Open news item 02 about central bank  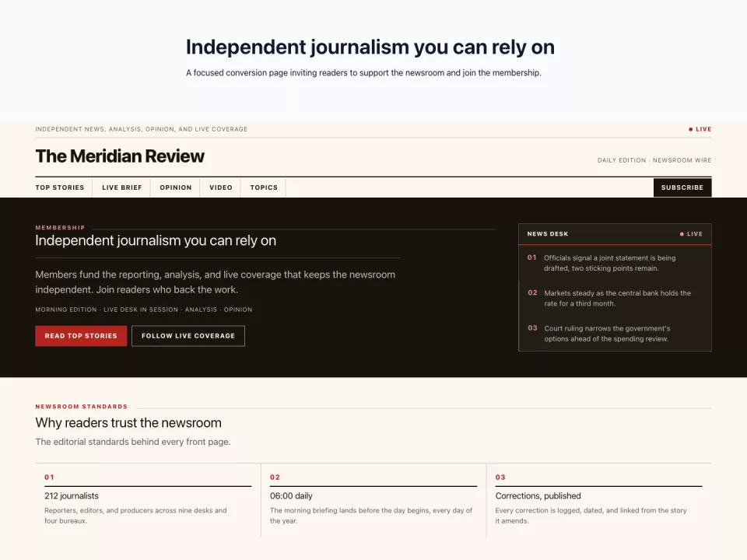[x=615, y=298]
